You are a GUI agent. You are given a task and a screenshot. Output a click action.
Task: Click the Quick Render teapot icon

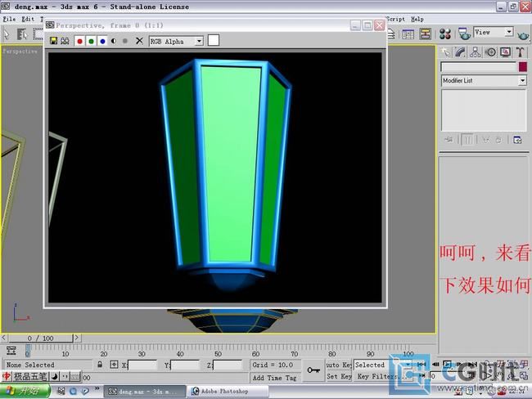point(523,35)
